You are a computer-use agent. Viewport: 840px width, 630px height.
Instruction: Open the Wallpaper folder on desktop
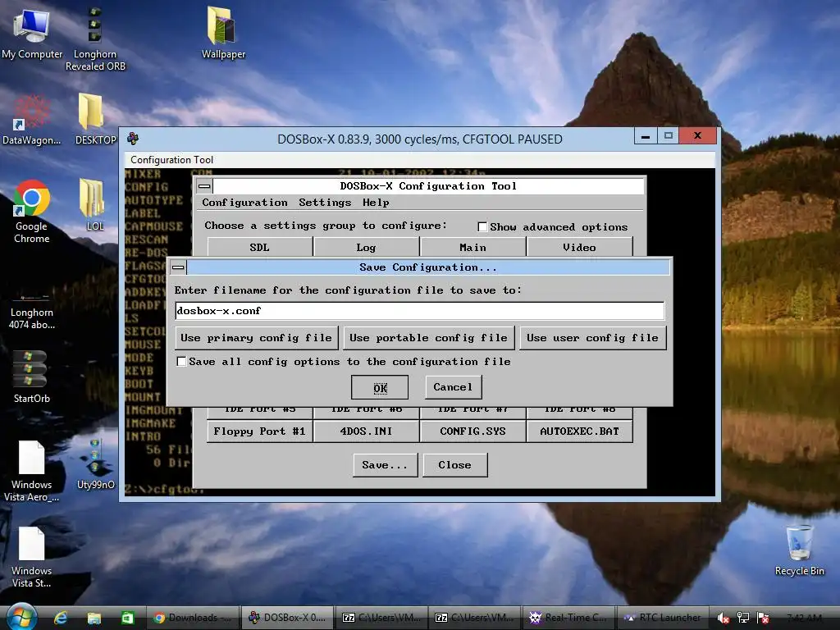[x=223, y=32]
